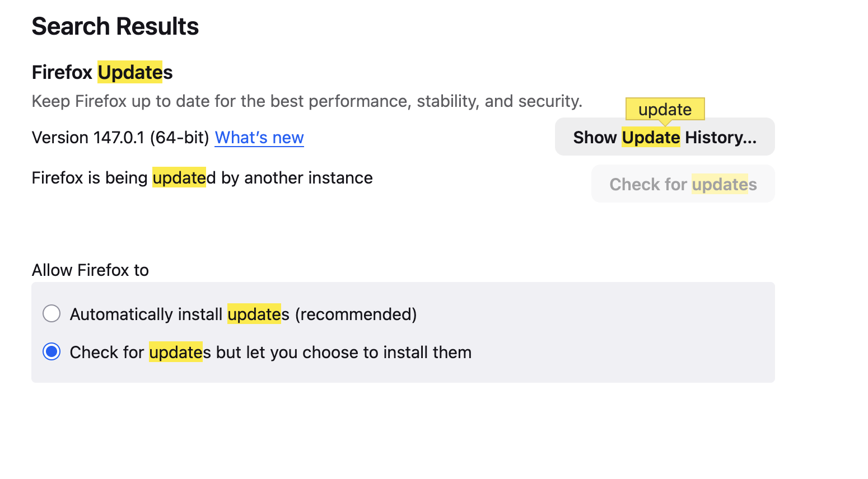Click the "(recommended)" text in the automatic option
The height and width of the screenshot is (479, 868).
[356, 314]
